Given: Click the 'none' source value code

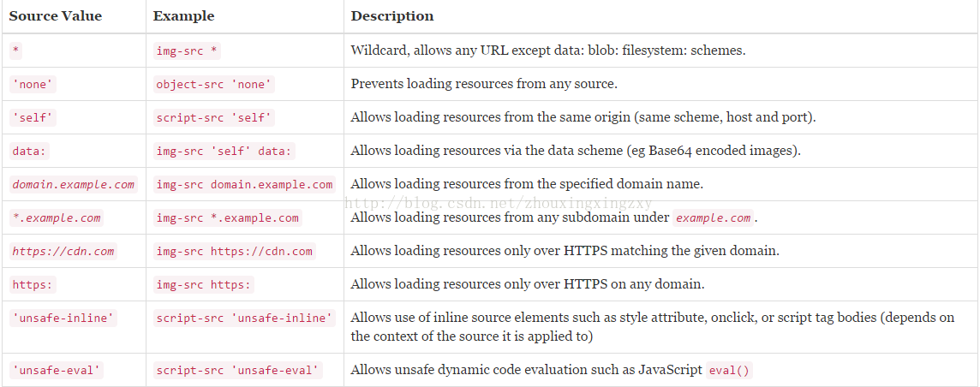Looking at the screenshot, I should [x=33, y=84].
